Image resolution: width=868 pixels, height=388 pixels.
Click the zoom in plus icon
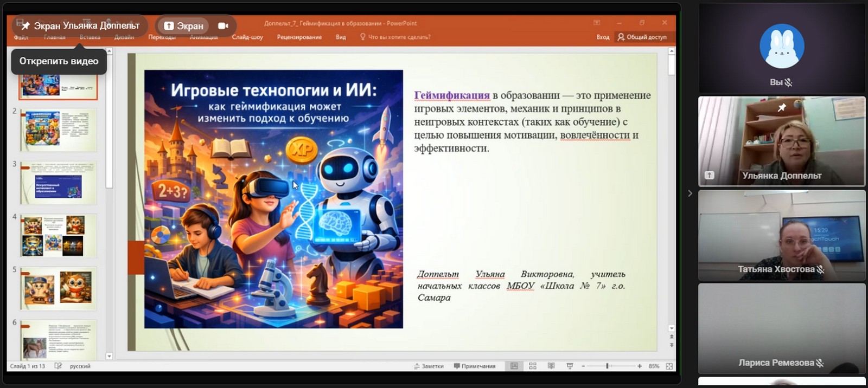click(640, 366)
